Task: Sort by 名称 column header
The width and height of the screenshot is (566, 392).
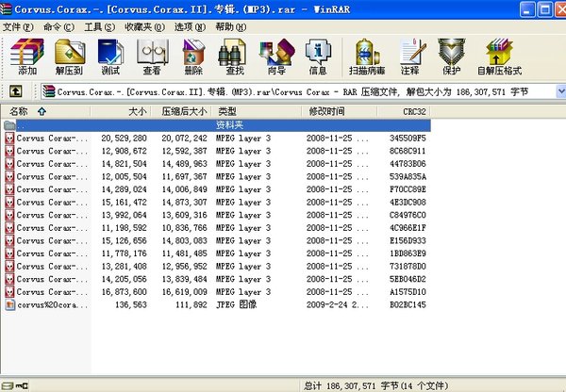Action: click(x=45, y=111)
